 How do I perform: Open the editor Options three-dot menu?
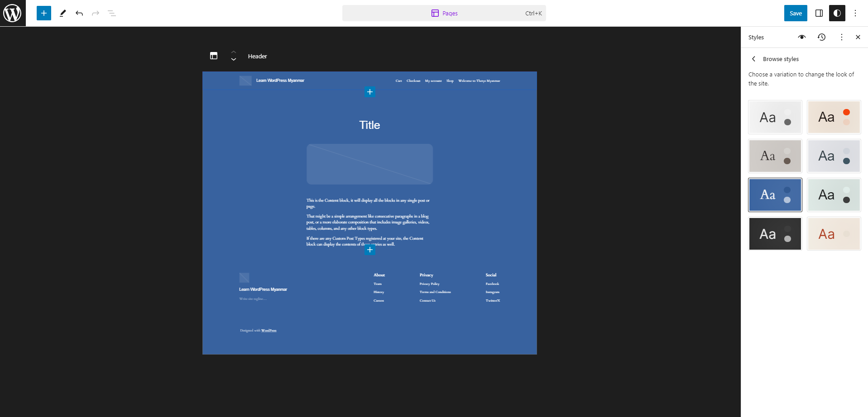[x=855, y=13]
